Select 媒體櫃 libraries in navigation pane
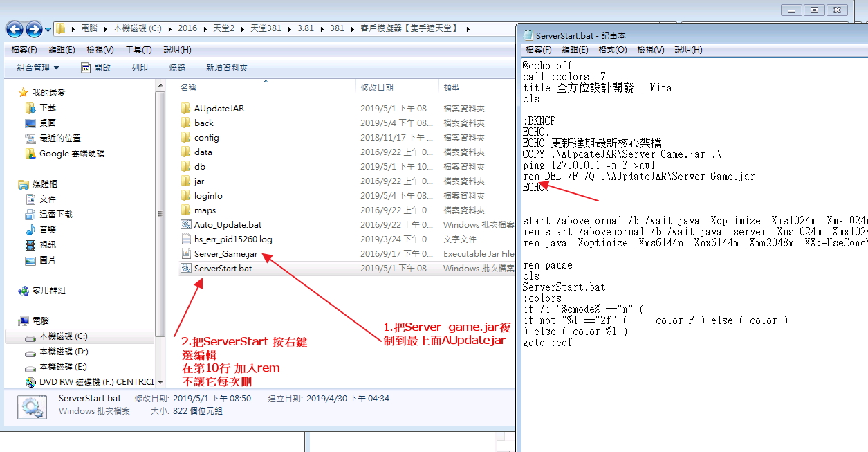Screen dimensions: 868x452 [38, 184]
